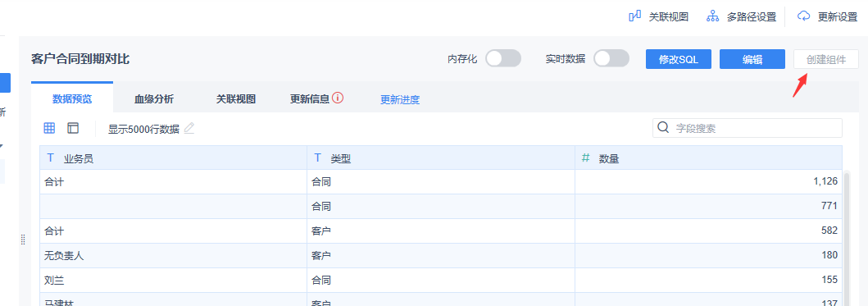The height and width of the screenshot is (306, 868).
Task: Click the text type icon of 业务员 column
Action: 50,158
